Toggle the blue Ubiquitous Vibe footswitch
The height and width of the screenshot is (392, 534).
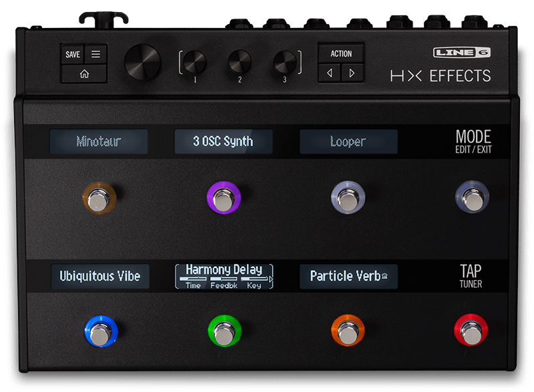click(101, 331)
